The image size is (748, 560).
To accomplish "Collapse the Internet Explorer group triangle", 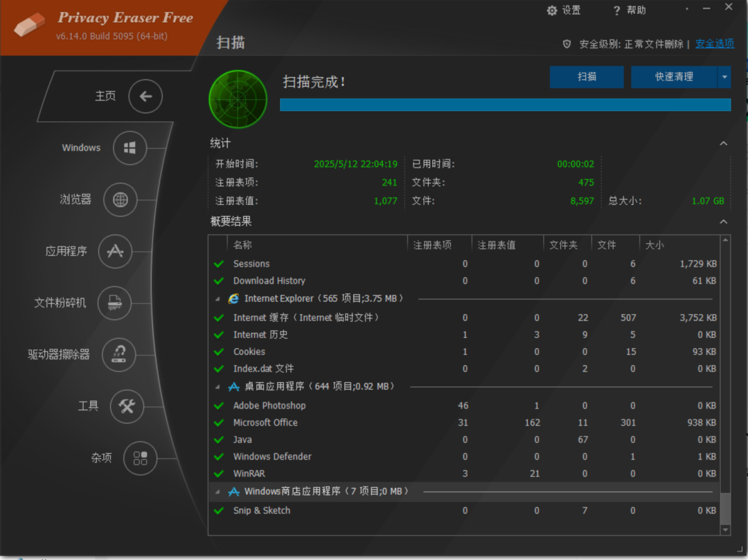I will 217,299.
